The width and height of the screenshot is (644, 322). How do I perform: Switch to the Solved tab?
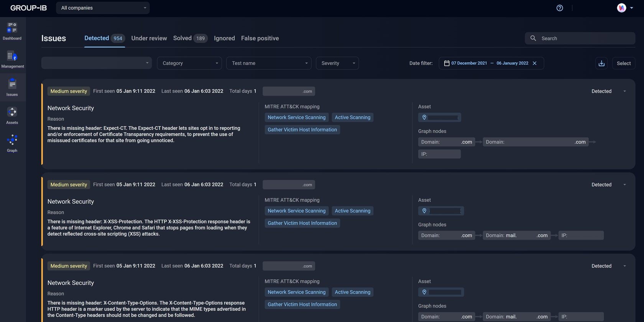[x=182, y=38]
